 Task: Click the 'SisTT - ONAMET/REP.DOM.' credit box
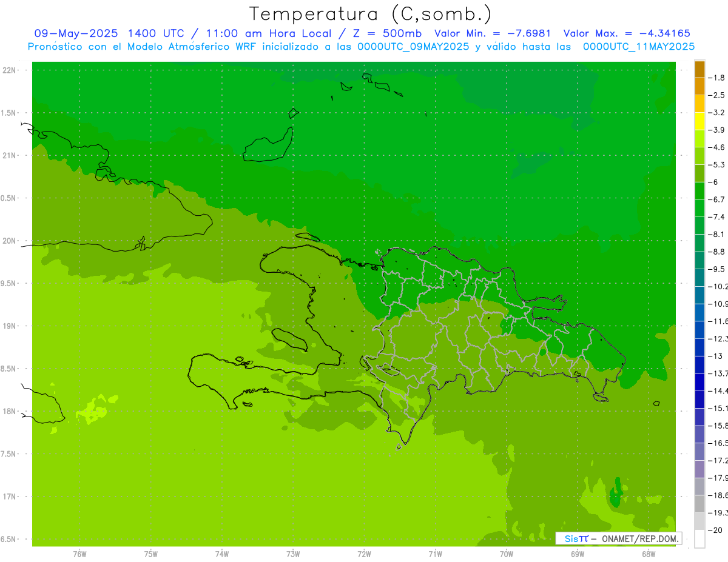point(619,538)
